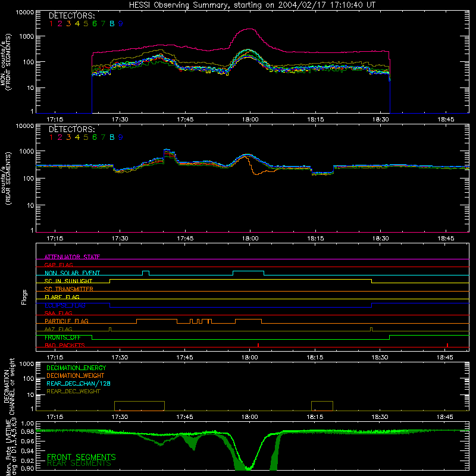This screenshot has width=476, height=476.
Task: Click DETECTORS: label in rear segments plot
Action: click(71, 129)
